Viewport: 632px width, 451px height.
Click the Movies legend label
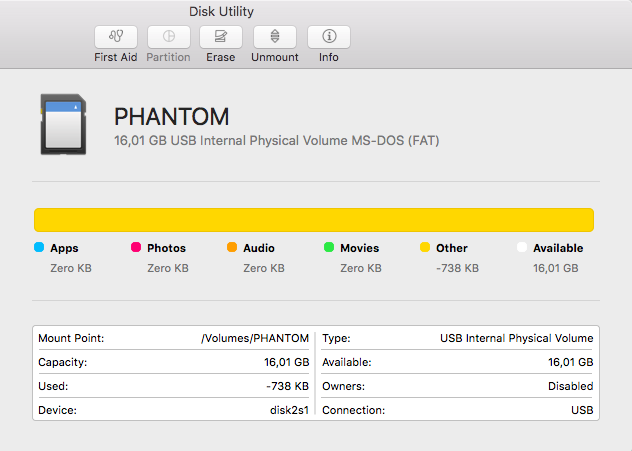coord(360,248)
